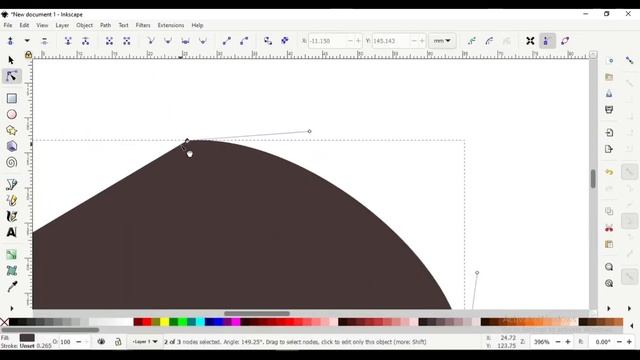Open palette menu arrow beside swatches
Viewport: 640px width, 360px height.
pyautogui.click(x=632, y=325)
